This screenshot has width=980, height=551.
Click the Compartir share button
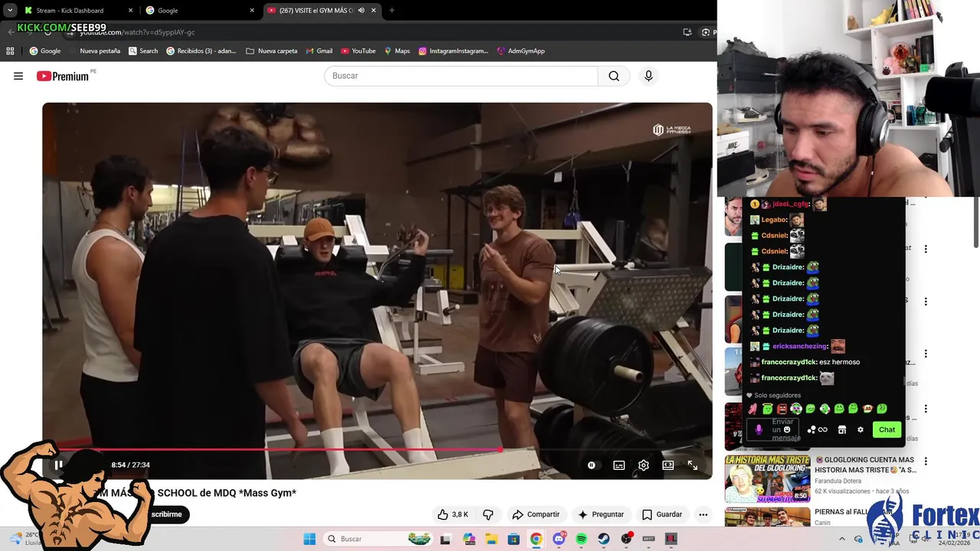click(536, 514)
